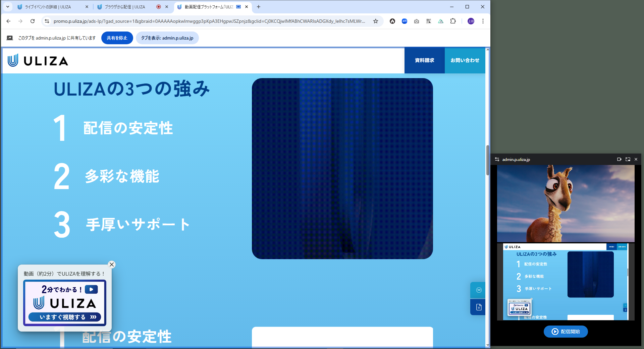Click the ULIZA logo in header

38,61
